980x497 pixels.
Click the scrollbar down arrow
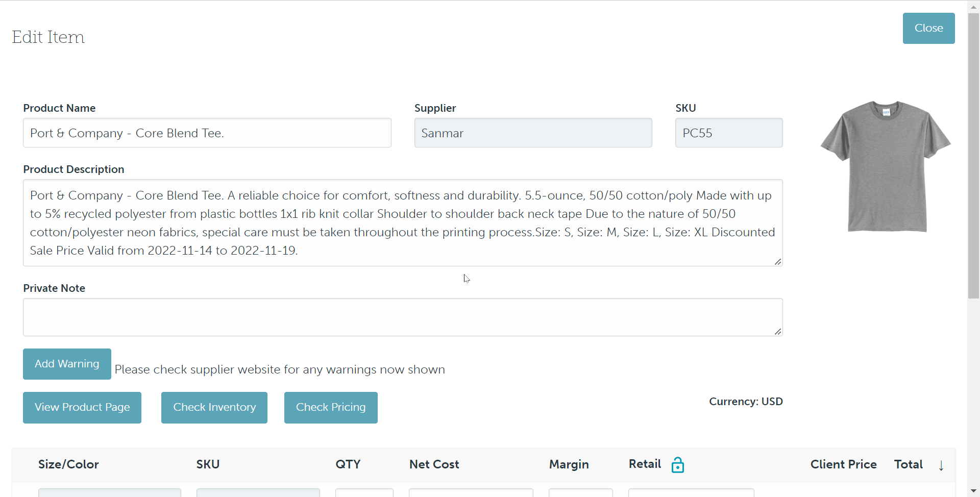pos(973,491)
